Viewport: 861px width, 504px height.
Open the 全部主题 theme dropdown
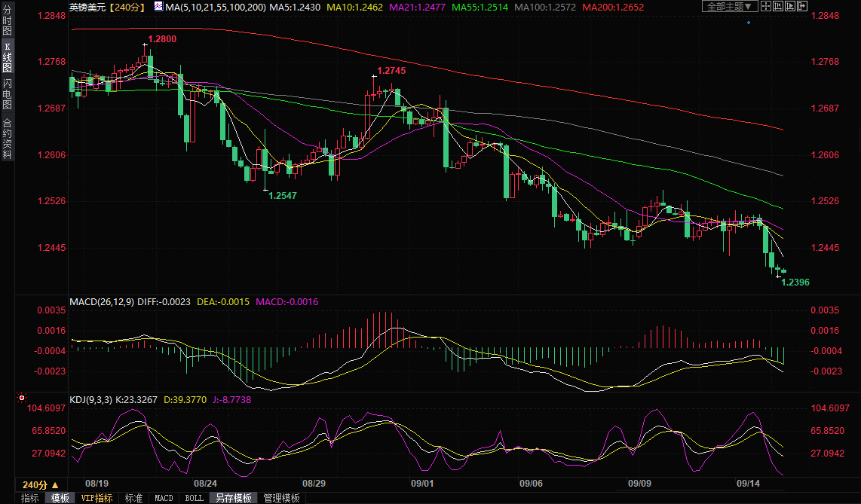(728, 6)
